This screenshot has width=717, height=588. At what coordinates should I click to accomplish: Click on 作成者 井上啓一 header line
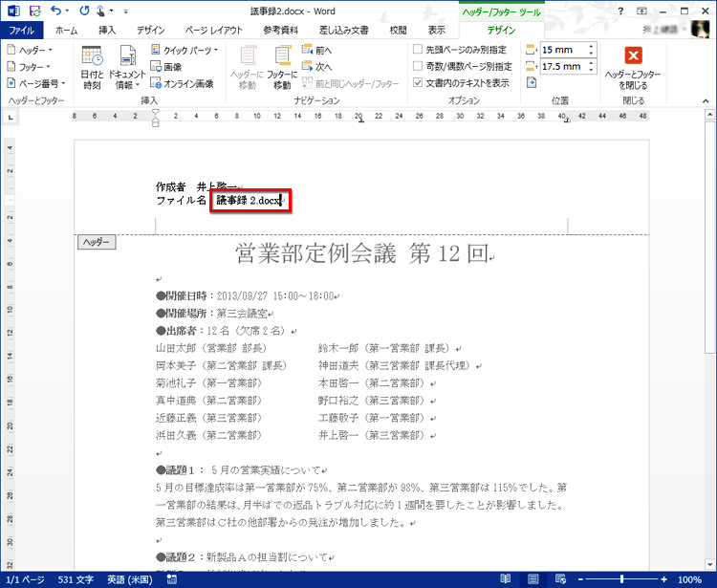click(x=196, y=186)
